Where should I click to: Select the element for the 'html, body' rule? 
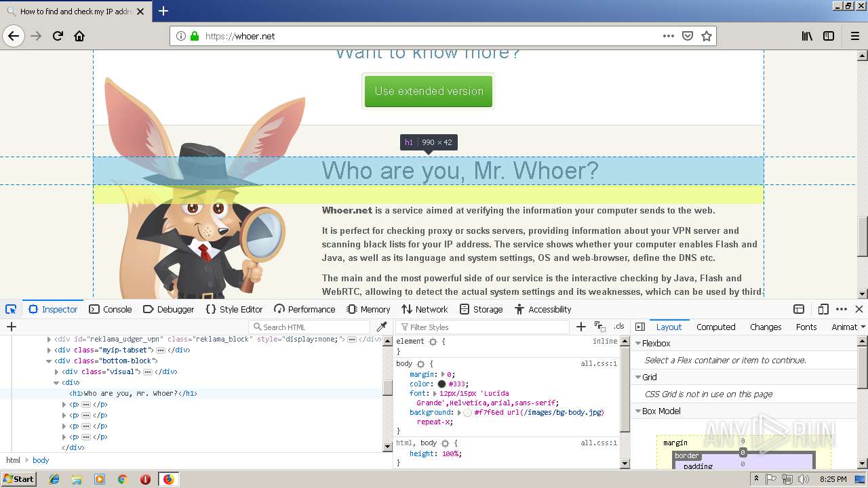(444, 443)
